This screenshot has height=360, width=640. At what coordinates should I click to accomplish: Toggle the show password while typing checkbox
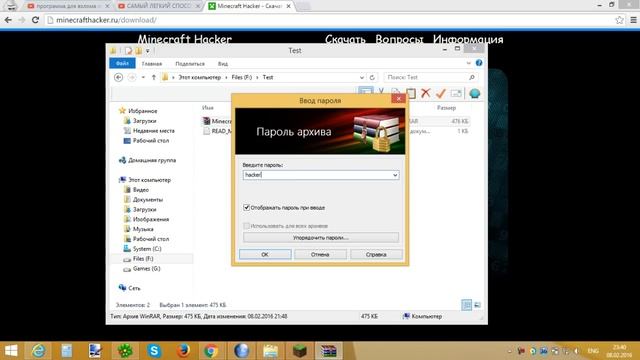[247, 207]
